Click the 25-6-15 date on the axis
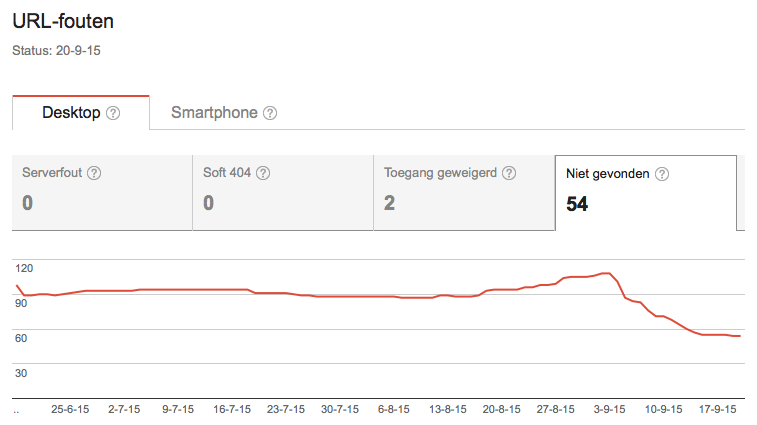Screen dimensions: 757x425 [x=70, y=408]
